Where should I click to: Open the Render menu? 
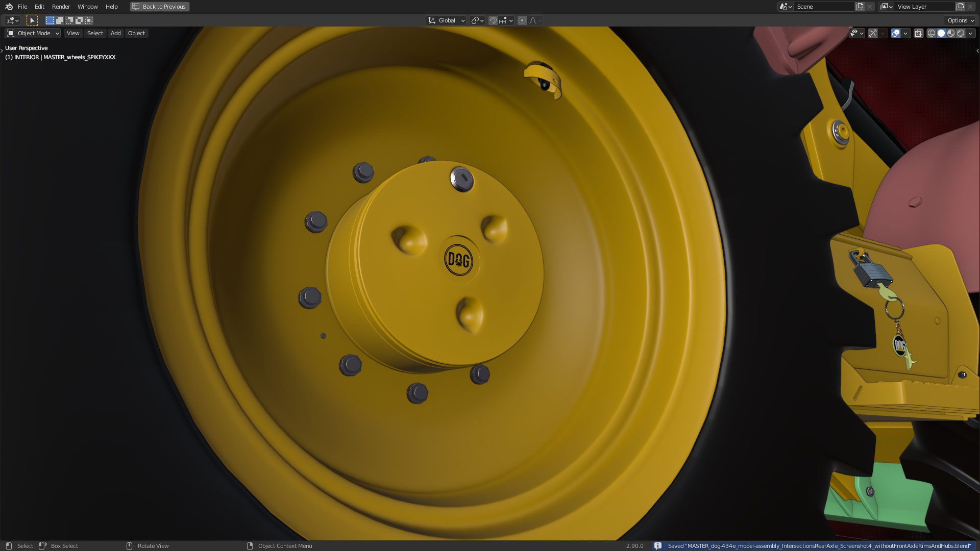tap(61, 7)
